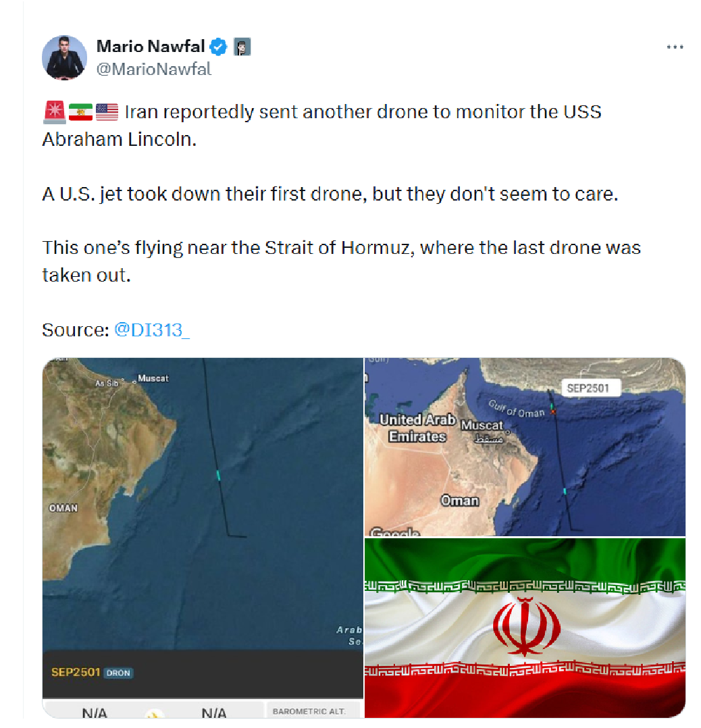Click the Mario Nawfal display name
Image resolution: width=701 pixels, height=728 pixels.
(150, 47)
